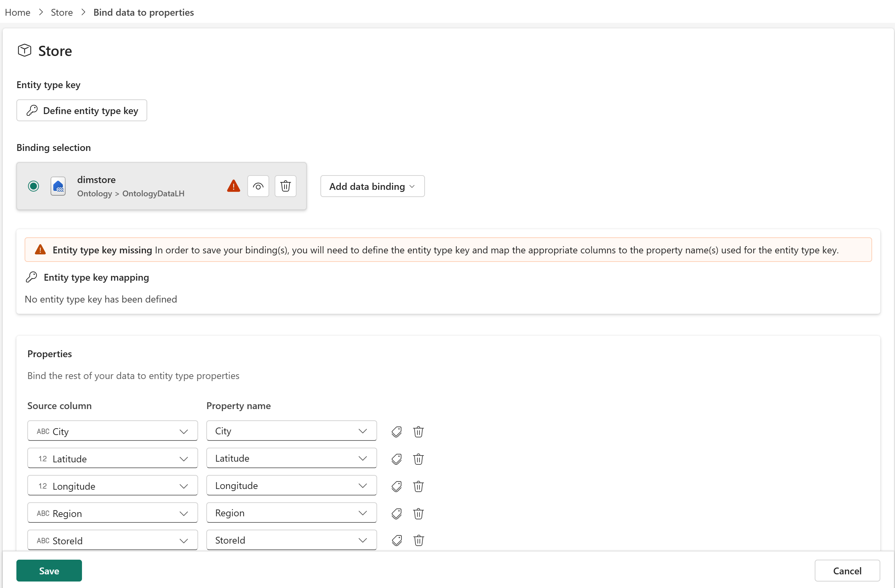Select the dimstore binding radio button
The height and width of the screenshot is (588, 895).
(33, 186)
